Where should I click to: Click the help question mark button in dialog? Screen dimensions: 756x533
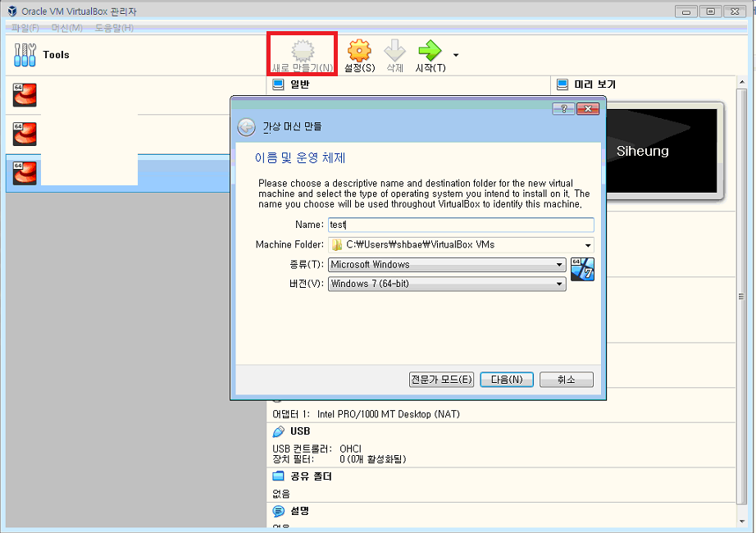(x=563, y=109)
